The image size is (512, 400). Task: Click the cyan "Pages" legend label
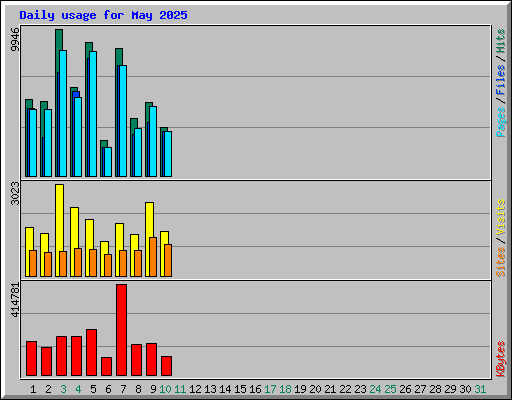pos(500,122)
